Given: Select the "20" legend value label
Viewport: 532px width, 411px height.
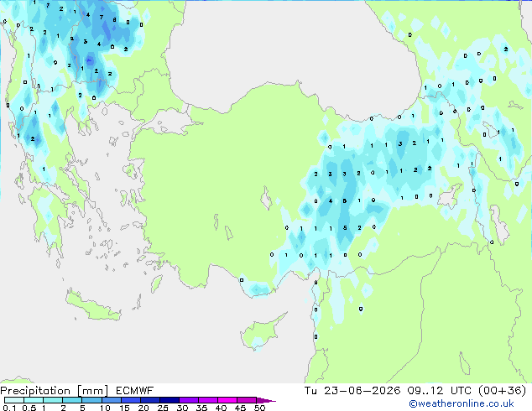Looking at the screenshot, I should click(x=143, y=408).
